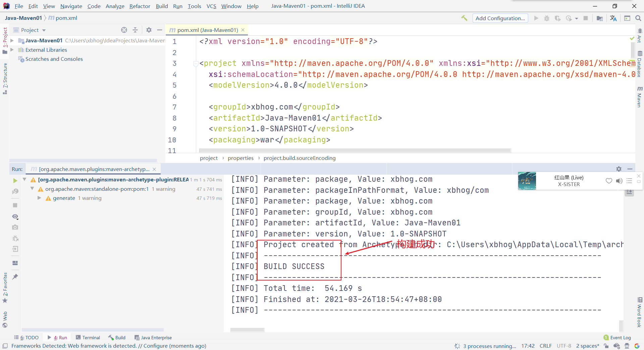Open Search Everywhere magnifier

click(x=638, y=18)
